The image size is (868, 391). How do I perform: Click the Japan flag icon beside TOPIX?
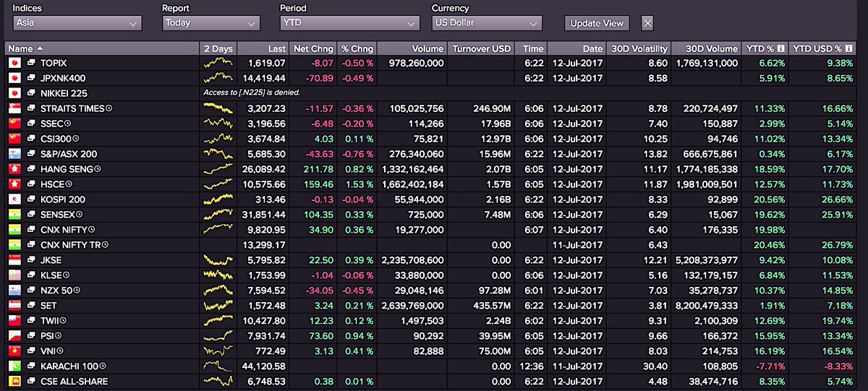click(14, 64)
